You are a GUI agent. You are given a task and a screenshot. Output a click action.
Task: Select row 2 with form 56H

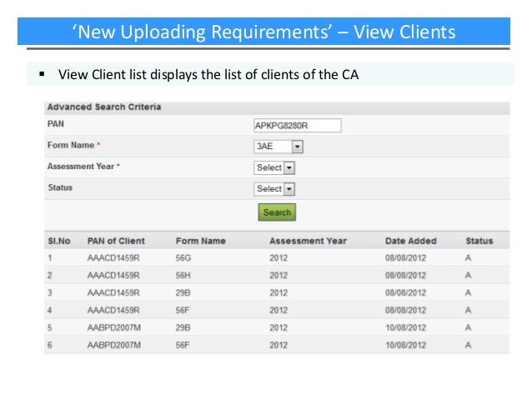tap(277, 275)
